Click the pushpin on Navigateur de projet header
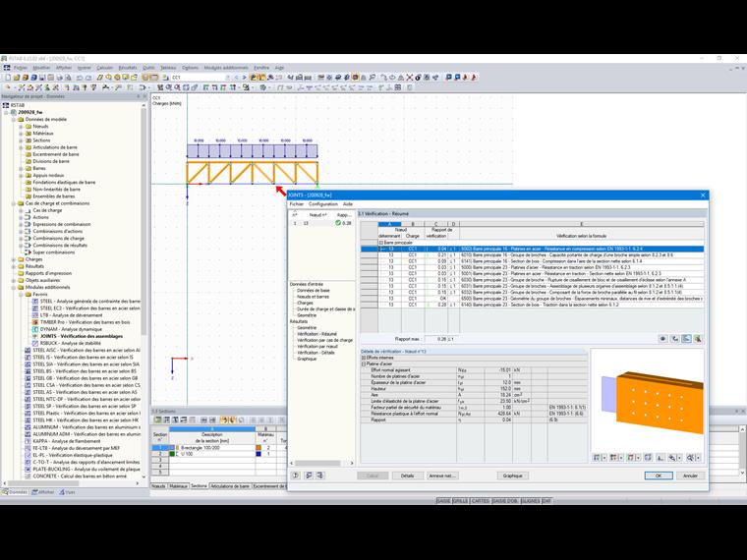This screenshot has height=560, width=747. (x=139, y=96)
